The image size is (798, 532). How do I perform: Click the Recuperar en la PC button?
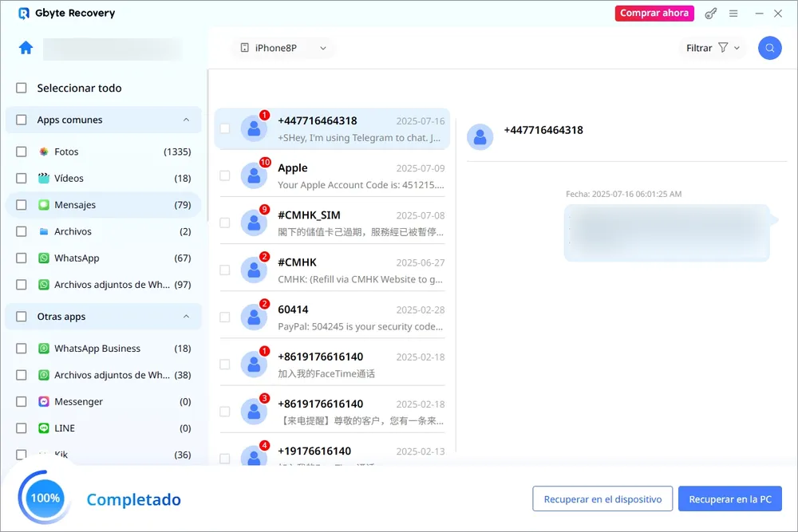click(729, 499)
